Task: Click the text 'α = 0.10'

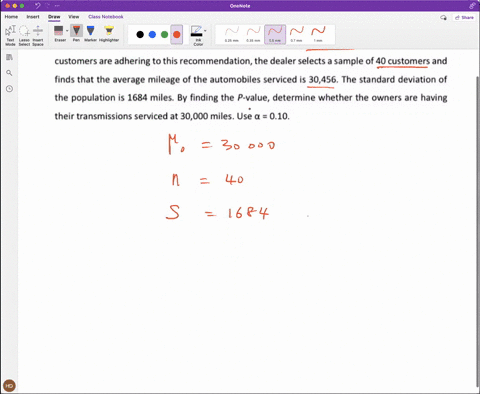Action: (271, 116)
